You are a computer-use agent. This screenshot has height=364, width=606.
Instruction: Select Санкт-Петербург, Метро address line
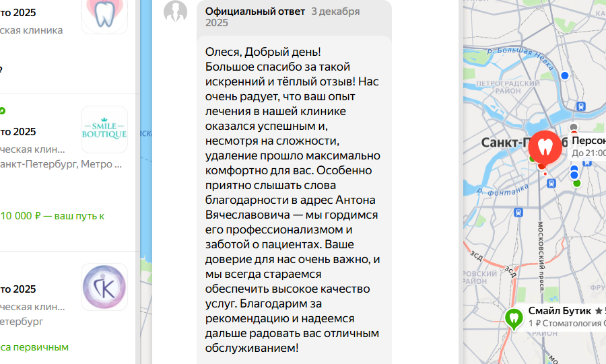pos(61,164)
